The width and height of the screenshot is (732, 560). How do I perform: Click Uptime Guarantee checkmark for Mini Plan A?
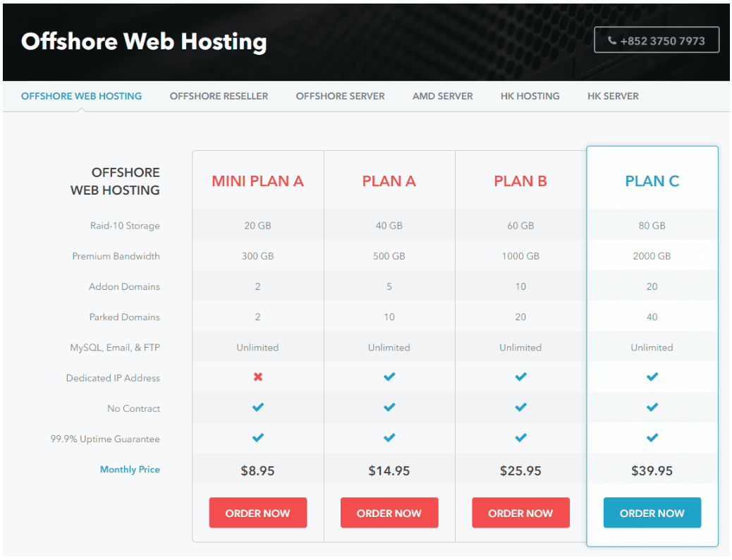257,437
